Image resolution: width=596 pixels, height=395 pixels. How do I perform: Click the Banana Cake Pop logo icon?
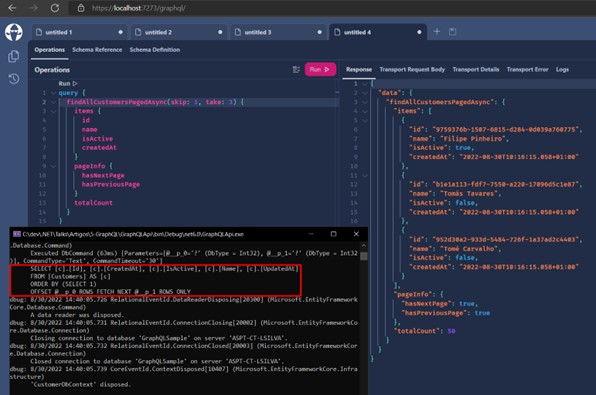click(14, 32)
